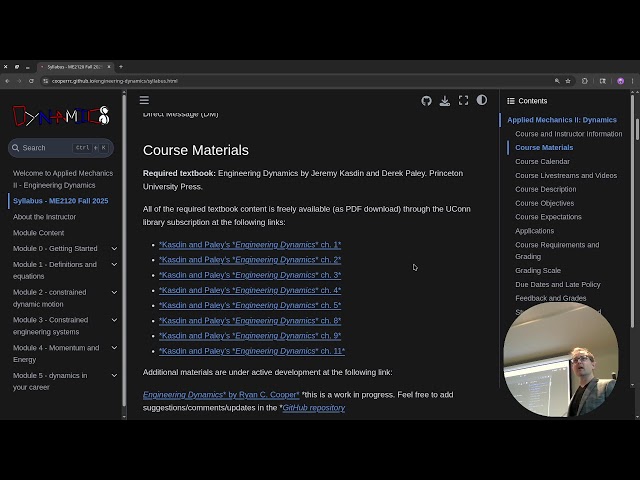Expand Module 3 - Constrained engineering systems chevron
Screen dimensions: 640x480
[x=114, y=320]
